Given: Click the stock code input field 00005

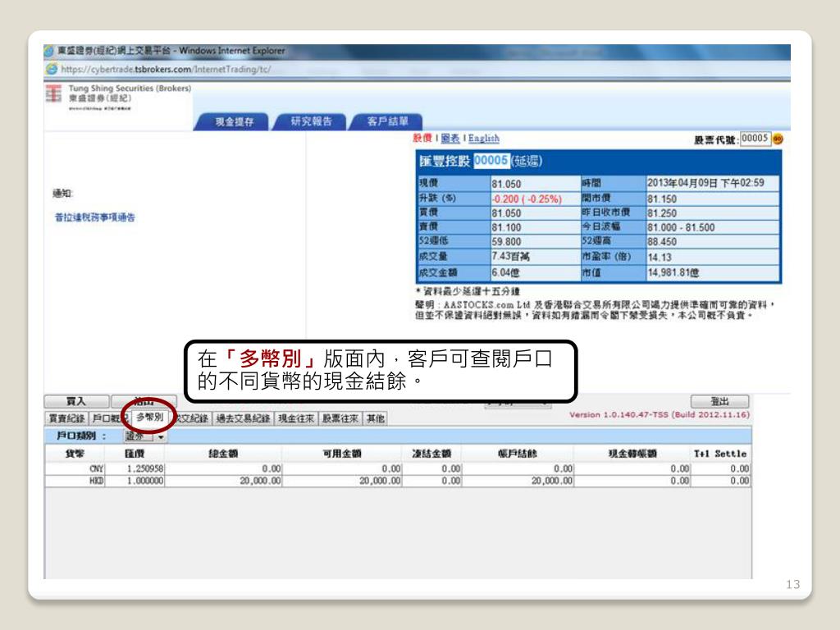Looking at the screenshot, I should [755, 138].
